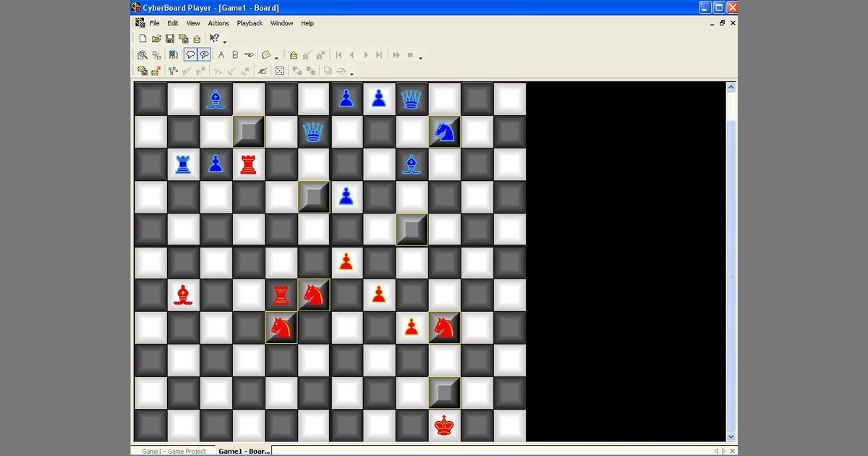The height and width of the screenshot is (456, 868).
Task: Open the playback toolbar dropdown arrow
Action: click(420, 57)
